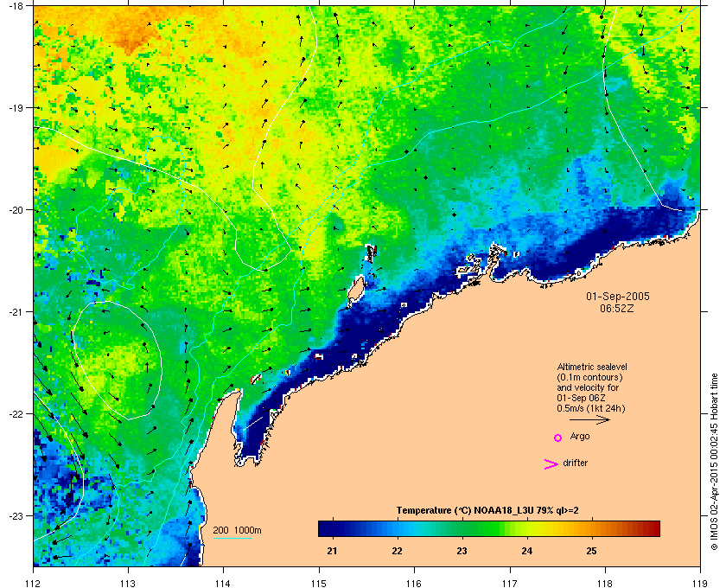Click the temperature color bar
The height and width of the screenshot is (588, 726).
(x=489, y=528)
